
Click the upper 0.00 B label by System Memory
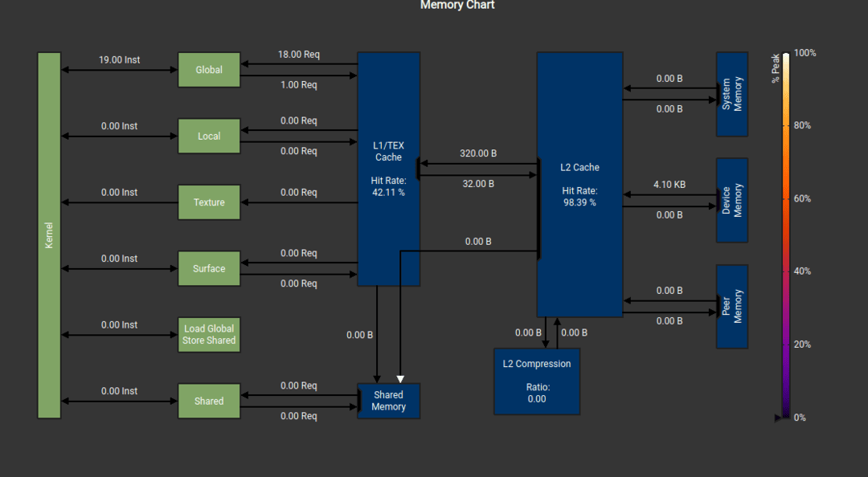click(x=669, y=79)
